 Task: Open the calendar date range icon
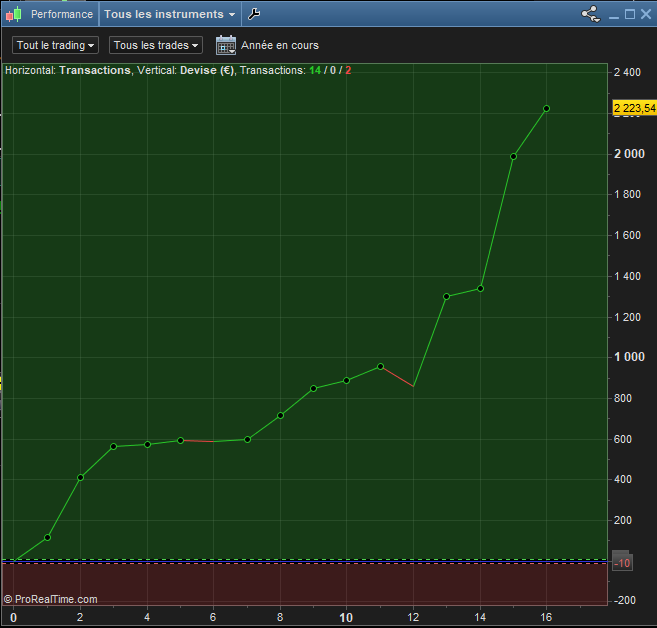point(226,45)
